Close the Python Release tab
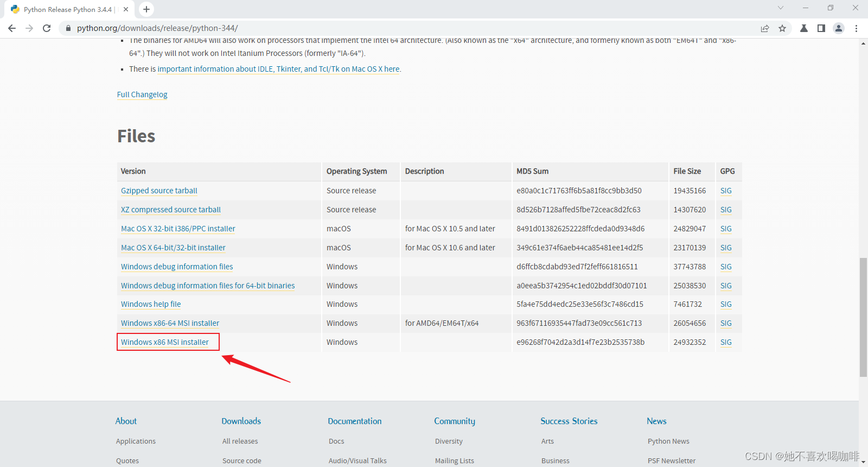 126,9
